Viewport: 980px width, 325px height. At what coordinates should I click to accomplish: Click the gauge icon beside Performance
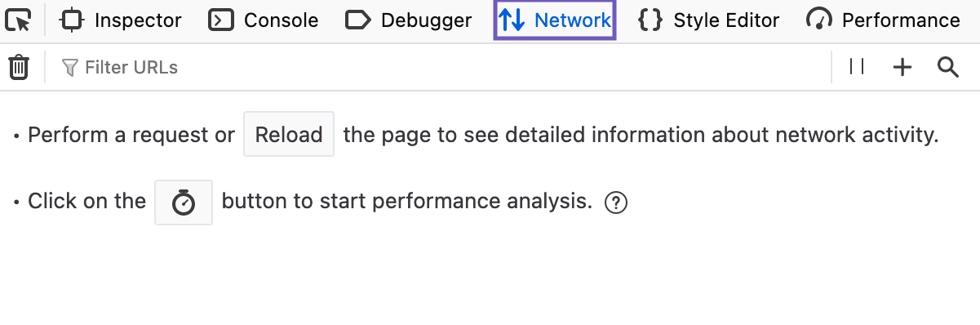[819, 20]
